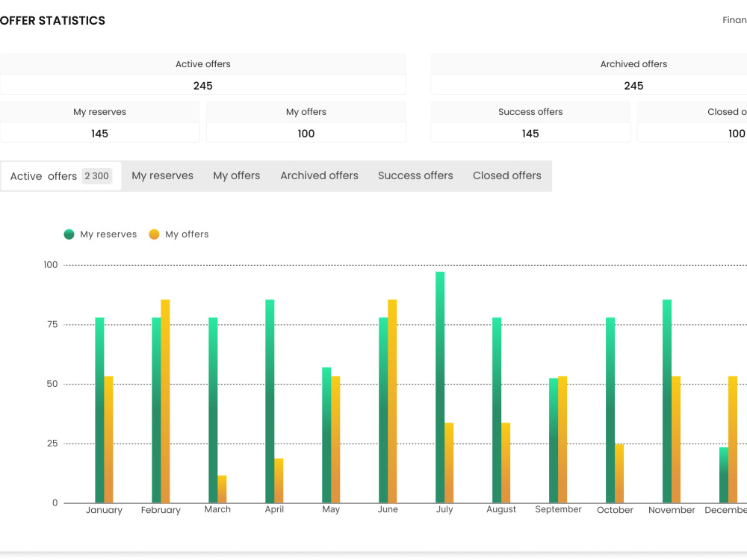Click the January axis label
The image size is (747, 560).
tap(104, 510)
